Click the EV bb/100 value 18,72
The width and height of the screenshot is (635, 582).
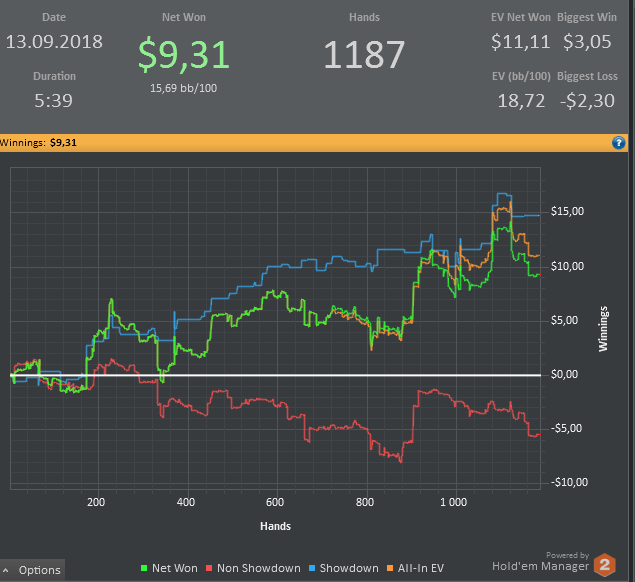pos(521,101)
